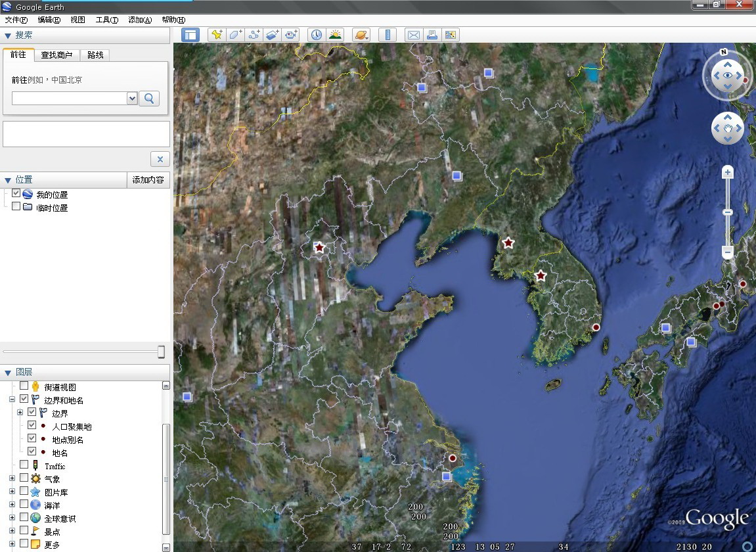Open the Record a Tour tool
The image size is (756, 552).
pyautogui.click(x=291, y=34)
